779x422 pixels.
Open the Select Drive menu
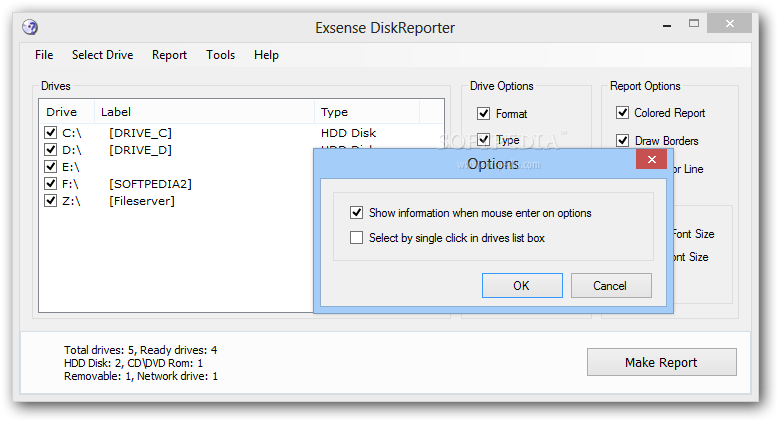[x=102, y=55]
